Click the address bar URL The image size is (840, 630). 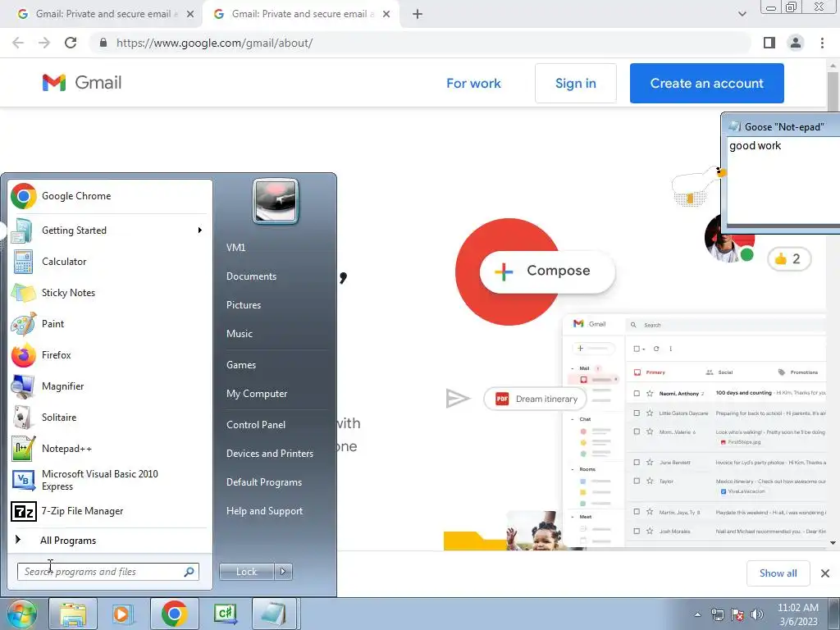[x=214, y=43]
